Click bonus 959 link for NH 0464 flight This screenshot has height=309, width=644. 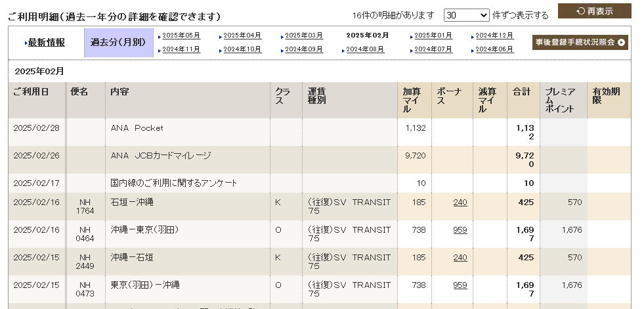[x=460, y=230]
